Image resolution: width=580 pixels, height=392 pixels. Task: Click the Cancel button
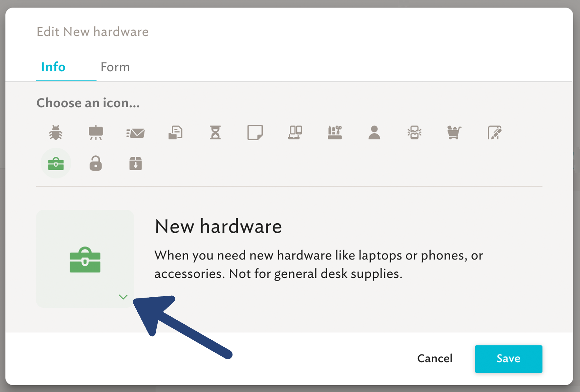pyautogui.click(x=435, y=359)
